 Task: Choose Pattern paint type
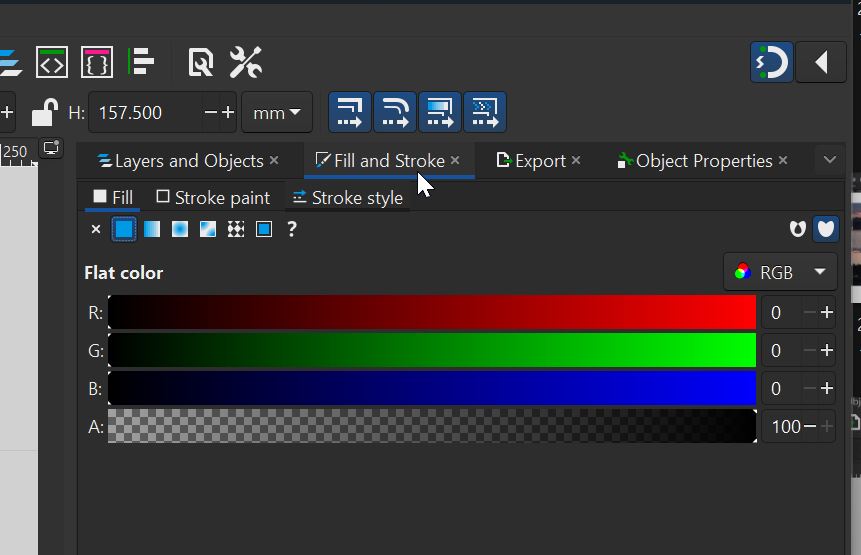click(236, 229)
